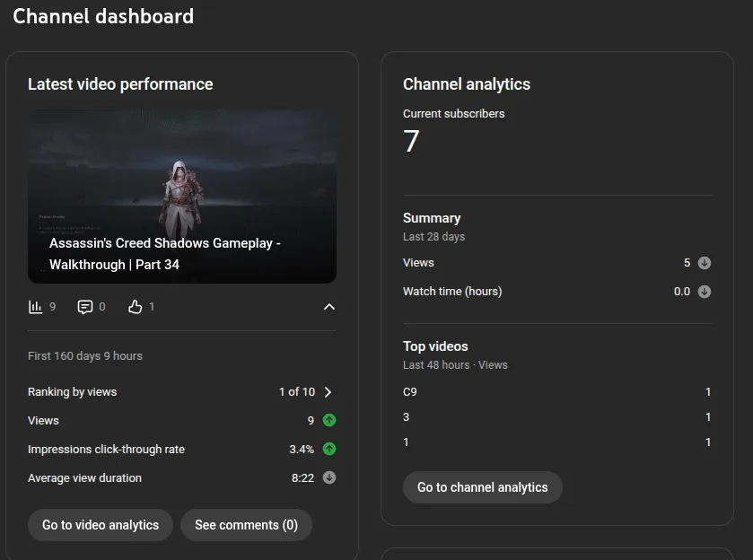Click the 8:22 duration value
The width and height of the screenshot is (753, 560).
coord(302,477)
